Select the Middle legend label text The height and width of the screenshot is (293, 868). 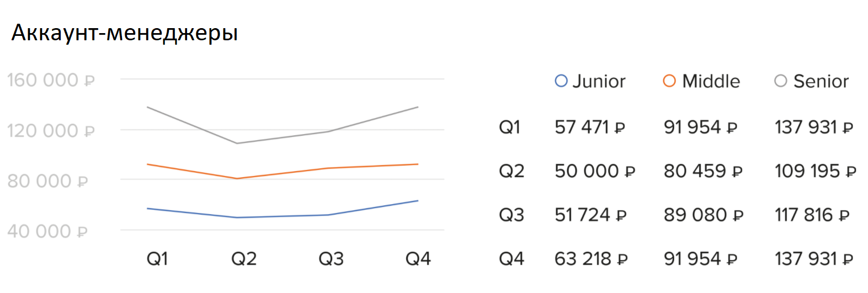coord(711,82)
